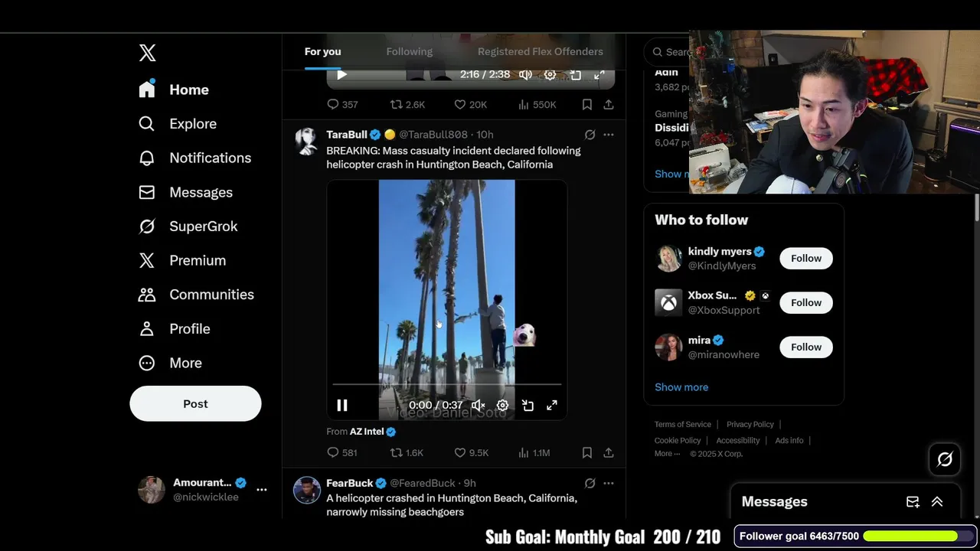Switch to the Following tab

410,51
